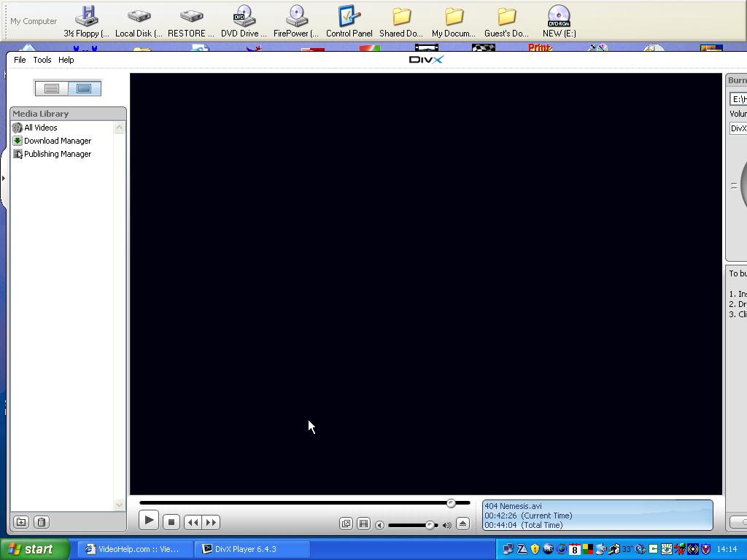Viewport: 747px width, 560px height.
Task: Click the seek bar handle on timeline
Action: [x=451, y=503]
